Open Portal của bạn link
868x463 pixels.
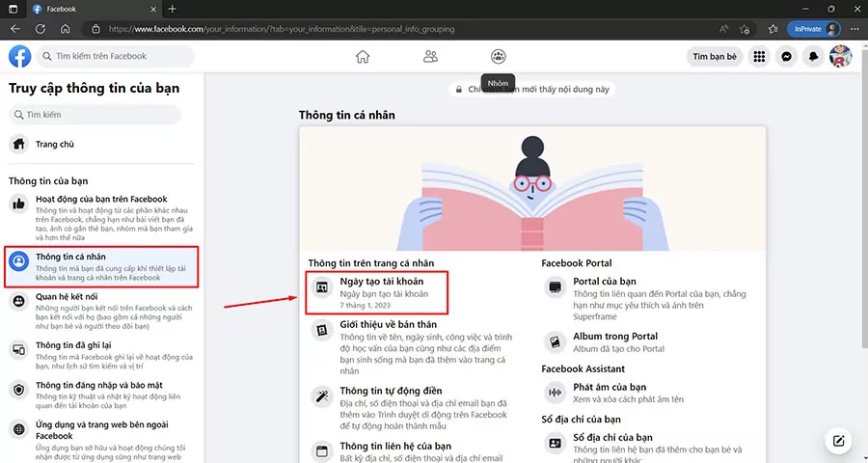pyautogui.click(x=605, y=282)
